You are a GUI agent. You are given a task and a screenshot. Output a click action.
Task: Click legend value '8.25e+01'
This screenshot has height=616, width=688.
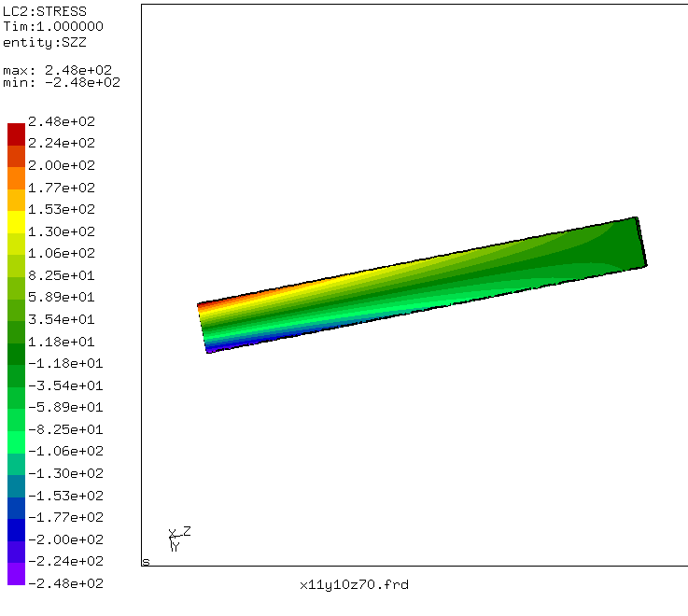[62, 275]
